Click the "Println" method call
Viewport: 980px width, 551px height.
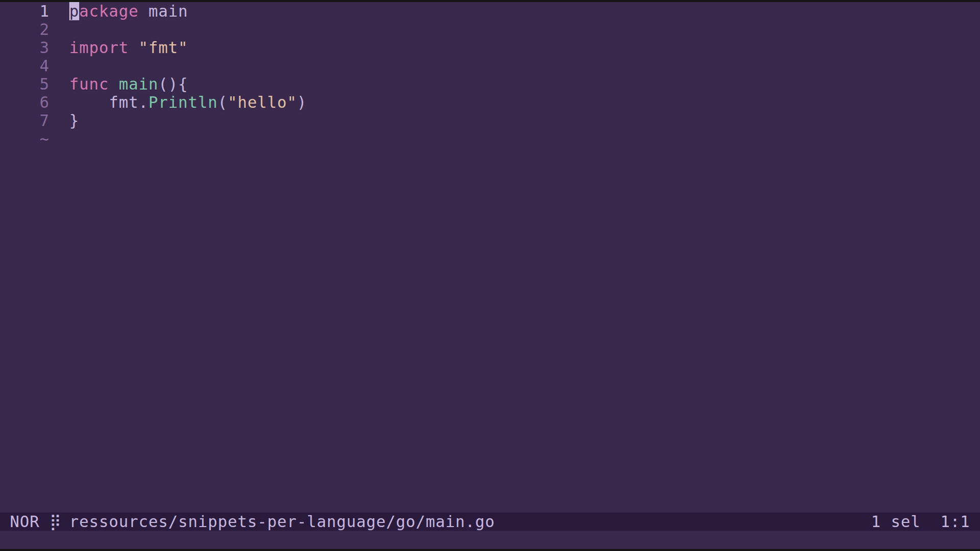coord(183,103)
